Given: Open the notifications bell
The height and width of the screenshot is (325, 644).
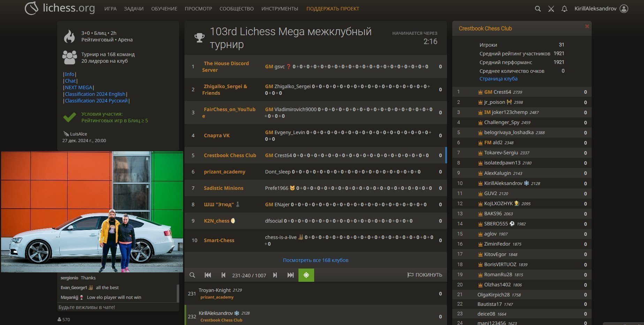Looking at the screenshot, I should coord(564,9).
